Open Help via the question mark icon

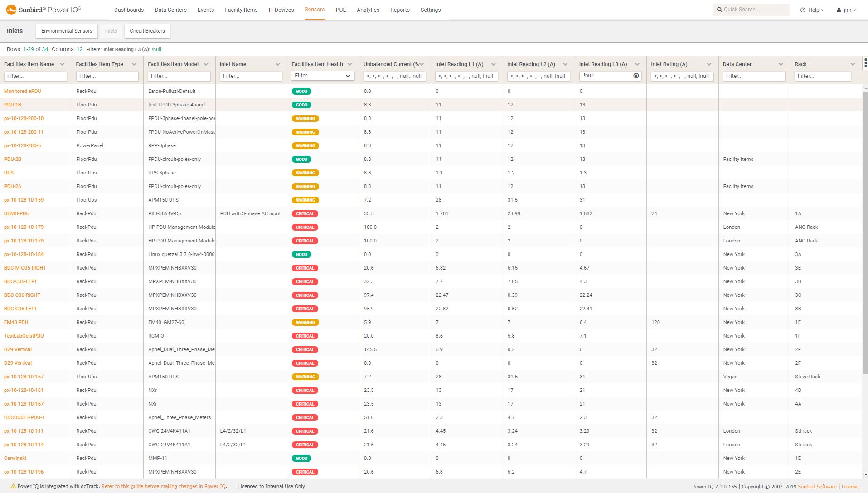pos(802,9)
